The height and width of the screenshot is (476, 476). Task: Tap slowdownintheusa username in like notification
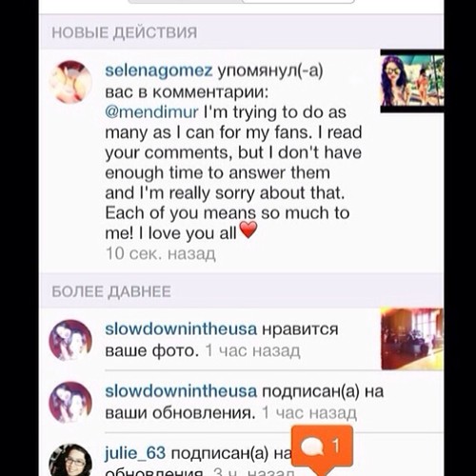point(181,329)
